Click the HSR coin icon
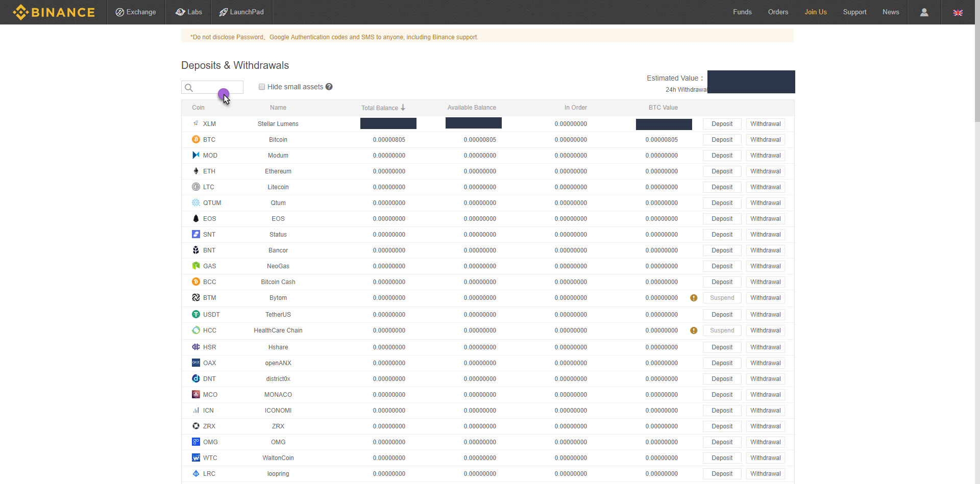The width and height of the screenshot is (980, 484). pos(196,347)
